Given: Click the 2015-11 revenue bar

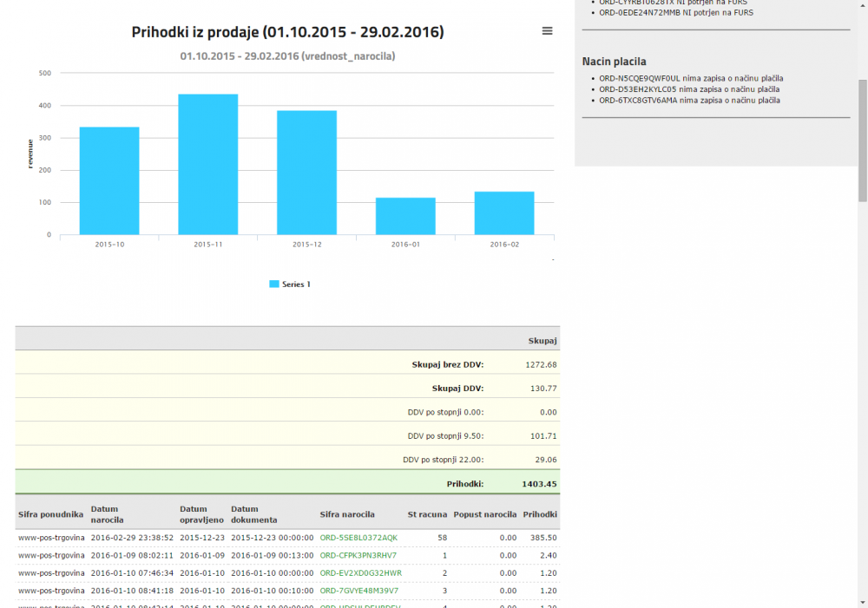Looking at the screenshot, I should 208,164.
